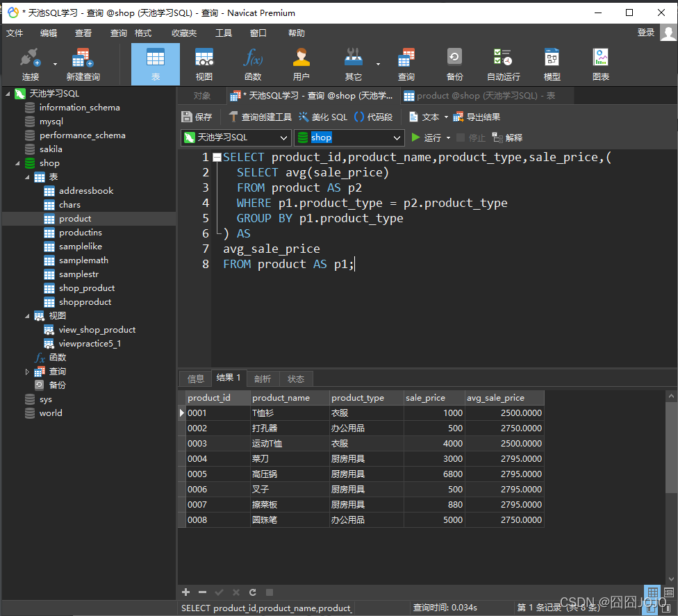Image resolution: width=678 pixels, height=616 pixels.
Task: Open the 编辑 Edit menu
Action: (x=49, y=33)
